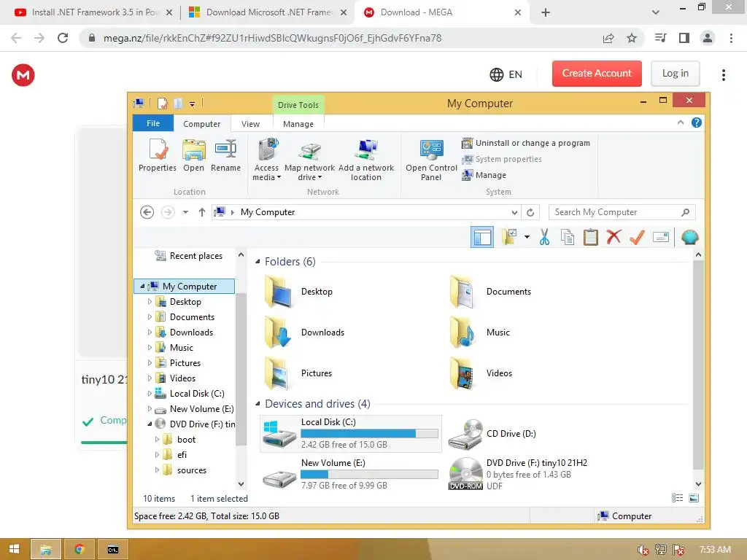
Task: Open Control Panel from ribbon
Action: click(x=431, y=160)
